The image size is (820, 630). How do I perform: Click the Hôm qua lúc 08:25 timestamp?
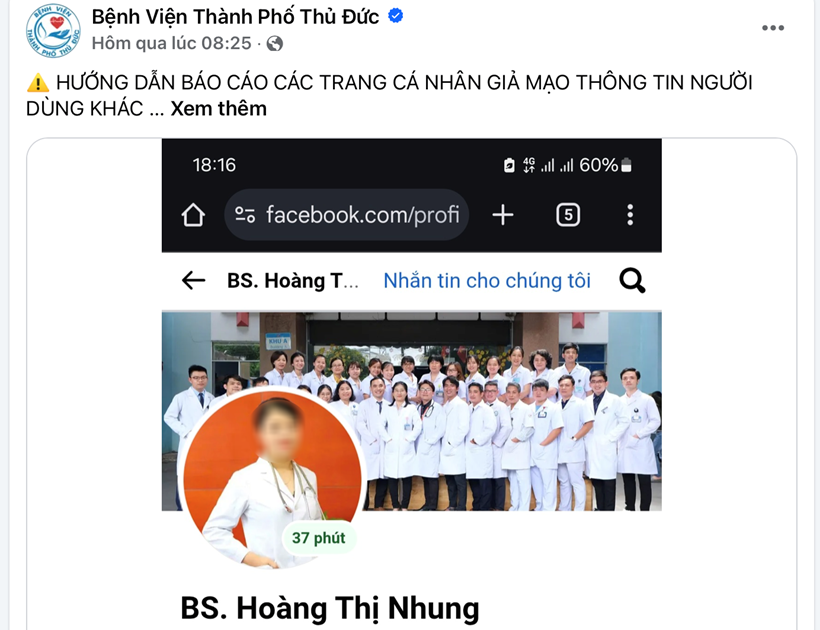click(x=172, y=43)
